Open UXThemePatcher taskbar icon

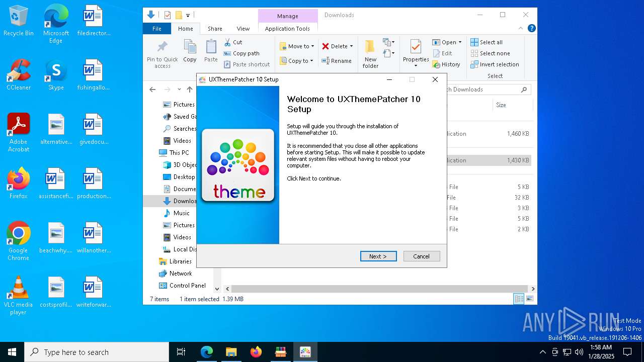(305, 352)
